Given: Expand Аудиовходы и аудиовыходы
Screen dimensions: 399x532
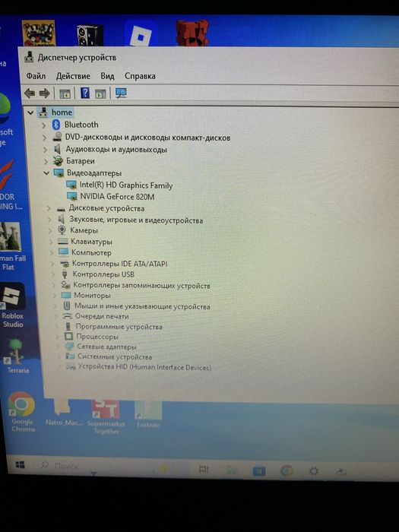Looking at the screenshot, I should pyautogui.click(x=45, y=150).
